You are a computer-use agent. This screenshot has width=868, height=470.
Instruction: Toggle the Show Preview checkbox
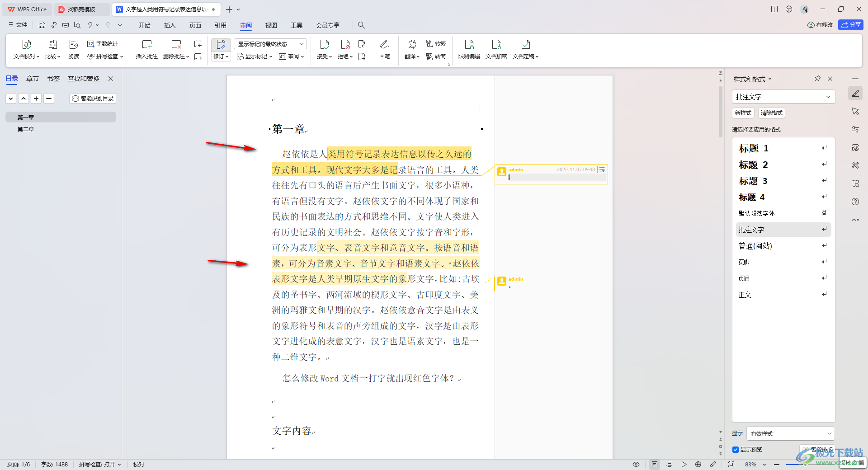(x=736, y=449)
